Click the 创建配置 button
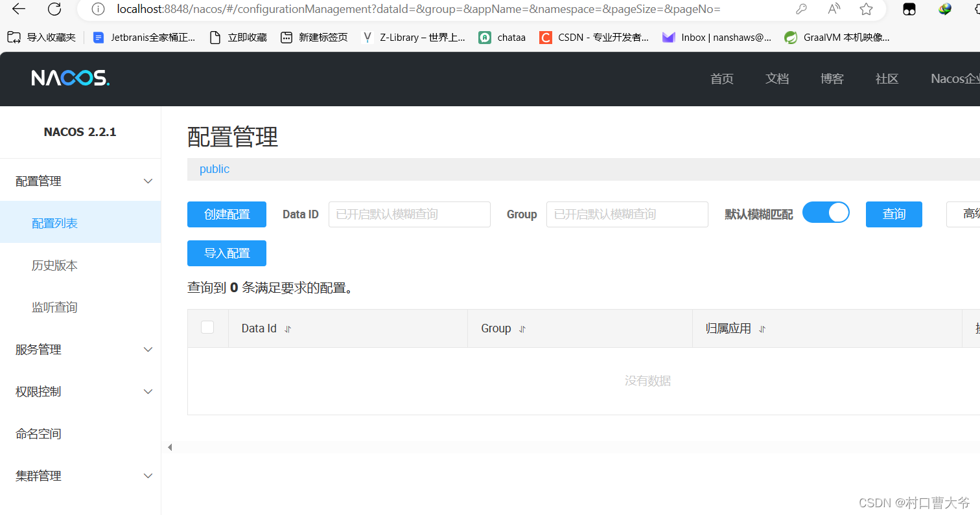 click(226, 214)
